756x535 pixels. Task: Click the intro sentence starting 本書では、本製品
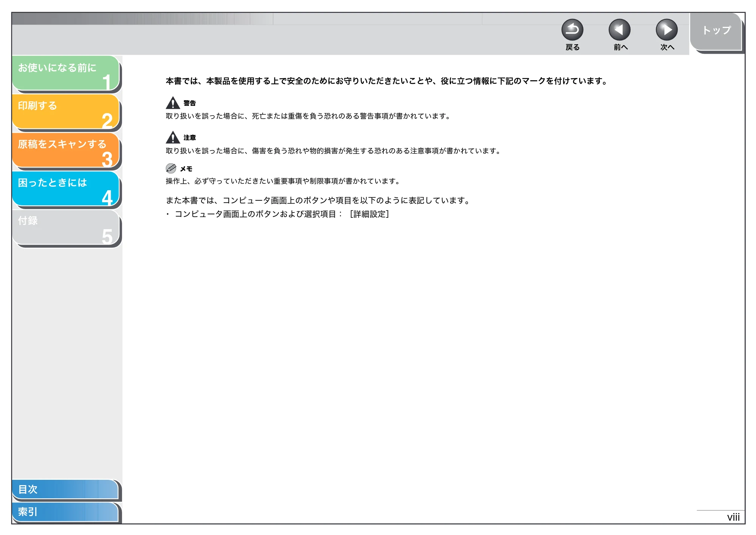click(x=386, y=81)
